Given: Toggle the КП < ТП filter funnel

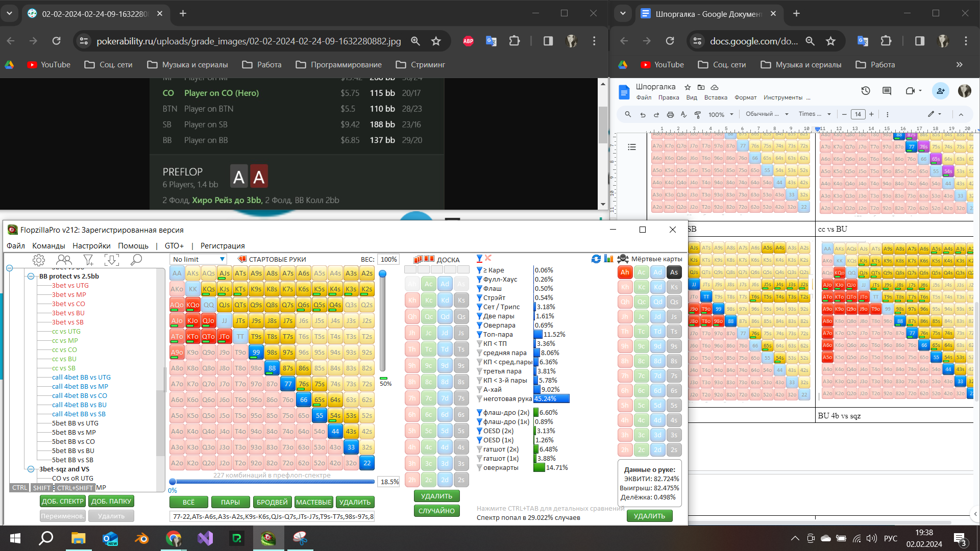Looking at the screenshot, I should click(x=479, y=344).
